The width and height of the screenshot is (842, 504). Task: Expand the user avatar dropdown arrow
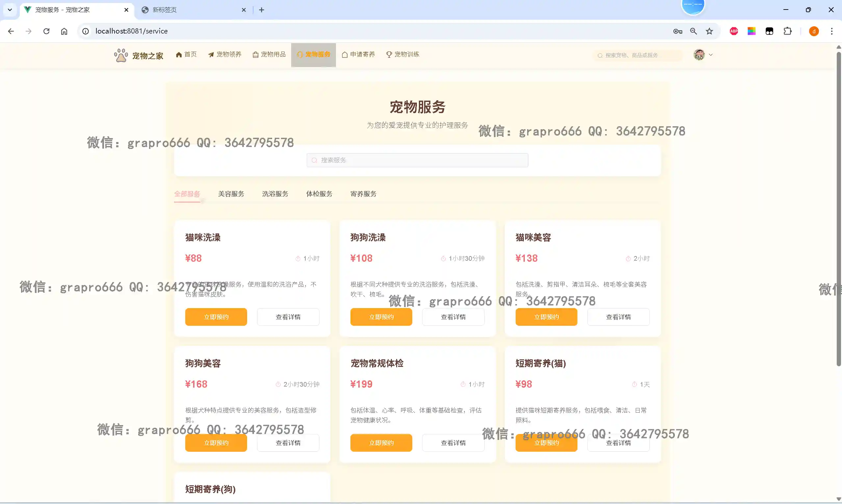tap(710, 55)
